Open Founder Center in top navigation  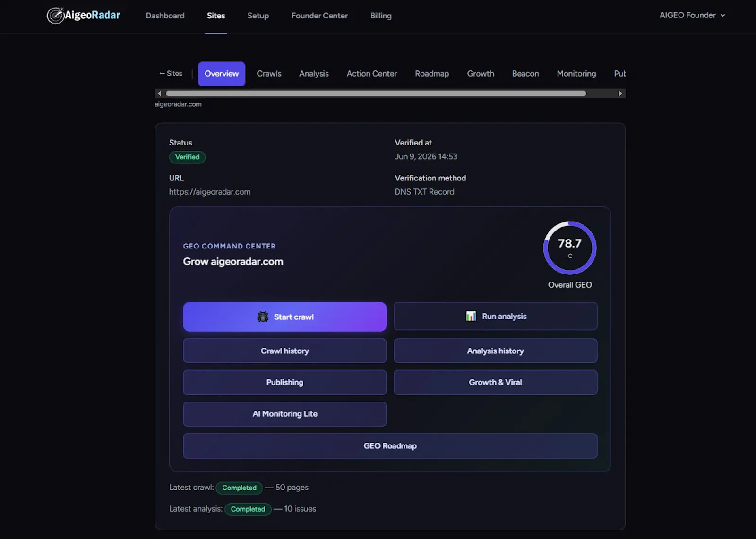(x=319, y=16)
